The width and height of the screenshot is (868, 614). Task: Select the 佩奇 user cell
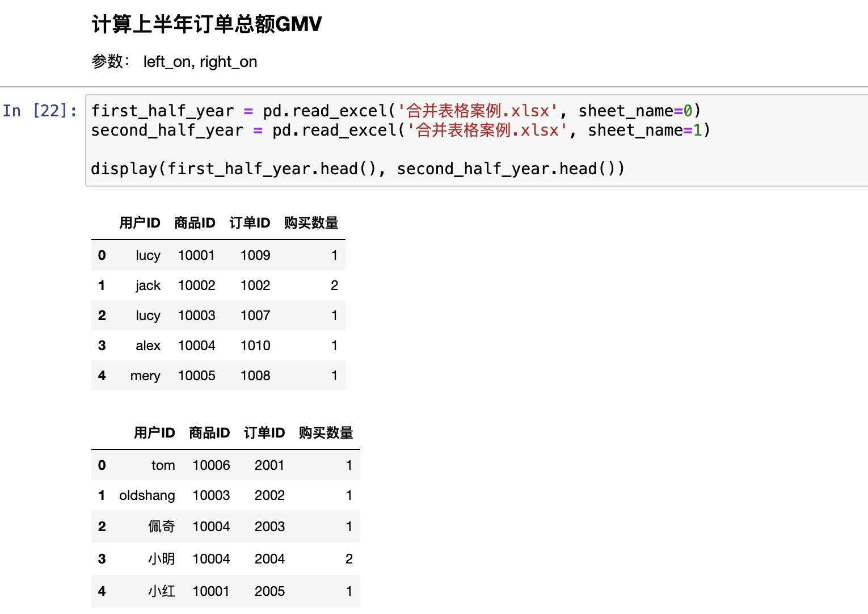point(161,527)
